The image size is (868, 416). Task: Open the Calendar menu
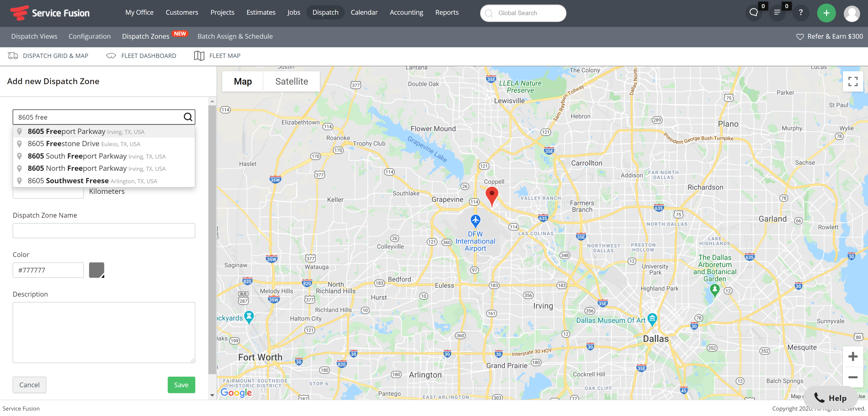pos(364,12)
